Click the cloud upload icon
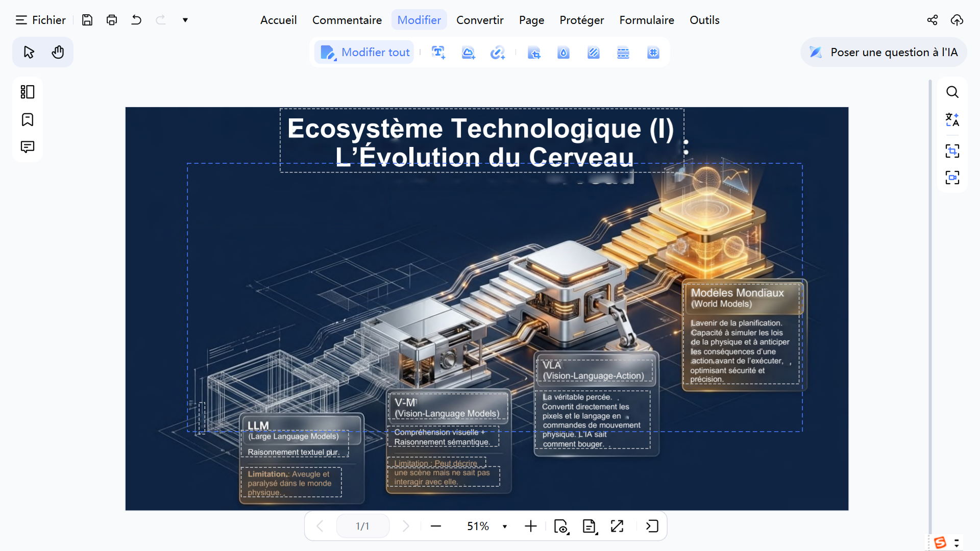 957,20
